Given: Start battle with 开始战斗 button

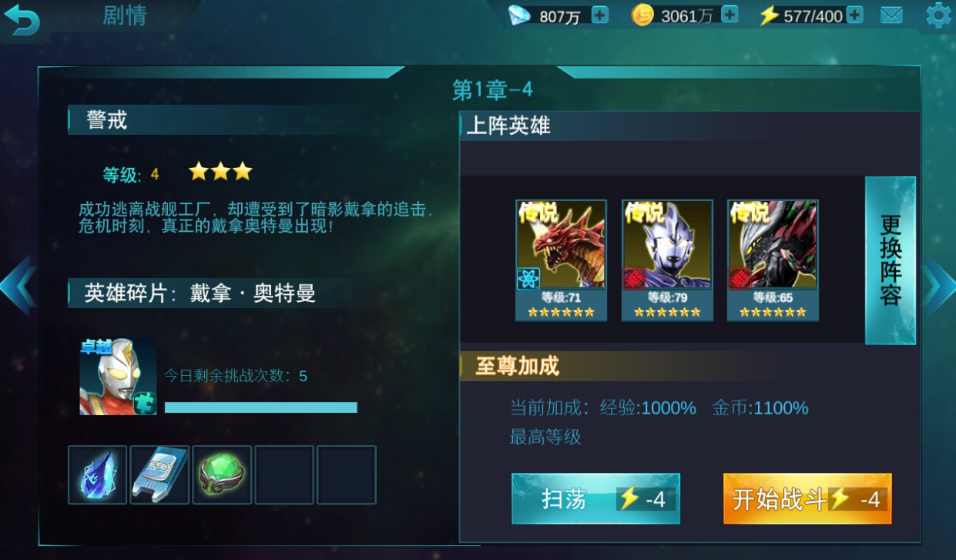Looking at the screenshot, I should pyautogui.click(x=807, y=499).
